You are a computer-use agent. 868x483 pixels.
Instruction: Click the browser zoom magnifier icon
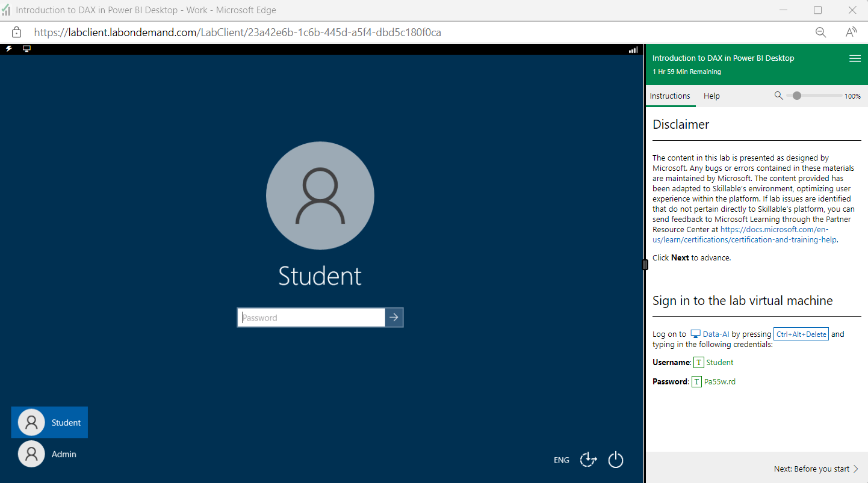coord(820,32)
